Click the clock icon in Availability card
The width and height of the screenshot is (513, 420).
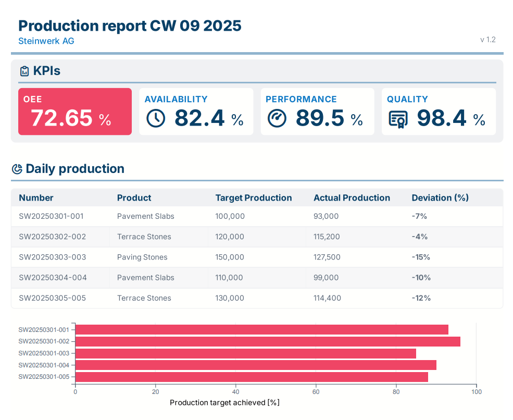coord(156,119)
